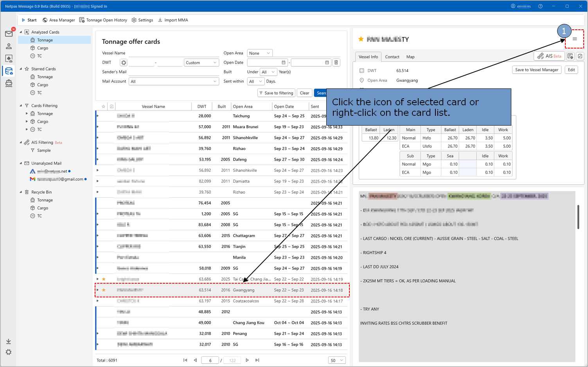
Task: Click the DWT gear settings icon
Action: (x=124, y=63)
